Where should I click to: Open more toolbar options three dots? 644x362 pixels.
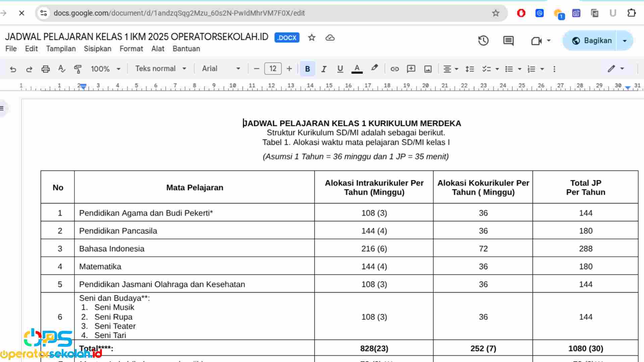pos(554,69)
